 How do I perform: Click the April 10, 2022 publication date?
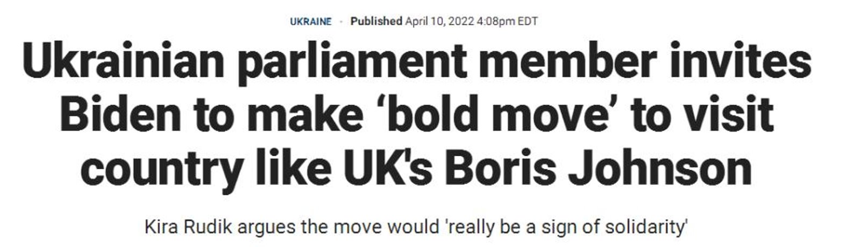click(440, 21)
